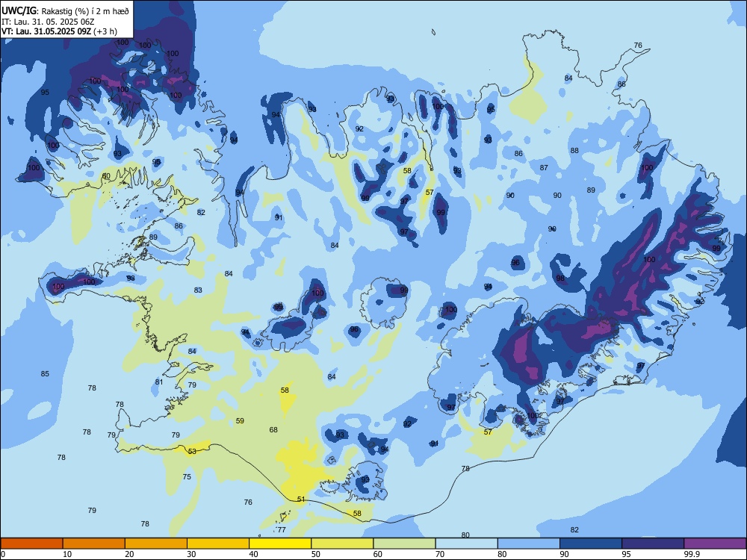Click the '40' legend tick label

(254, 554)
